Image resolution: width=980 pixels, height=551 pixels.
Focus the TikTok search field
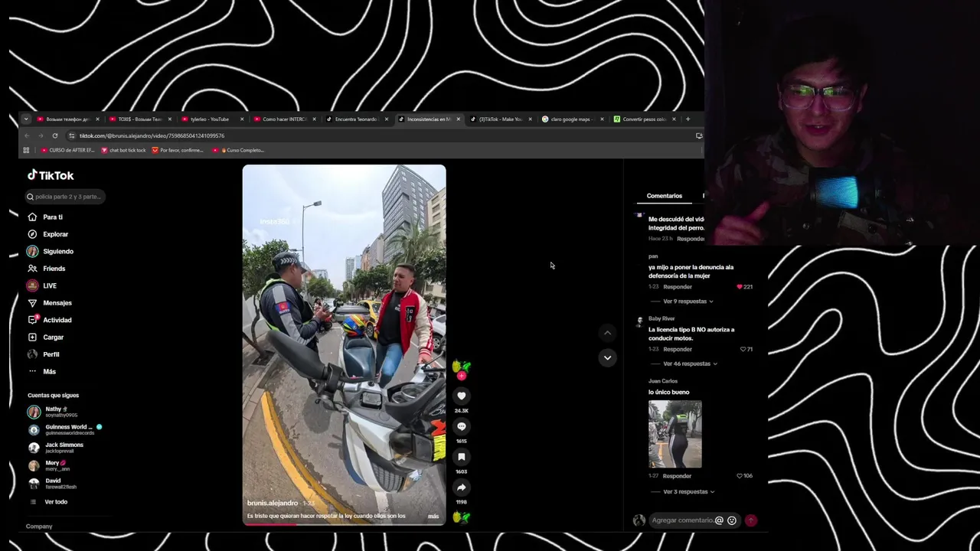point(65,197)
